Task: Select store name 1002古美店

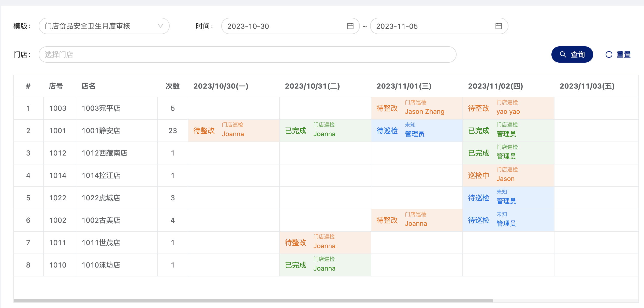Action: point(101,220)
